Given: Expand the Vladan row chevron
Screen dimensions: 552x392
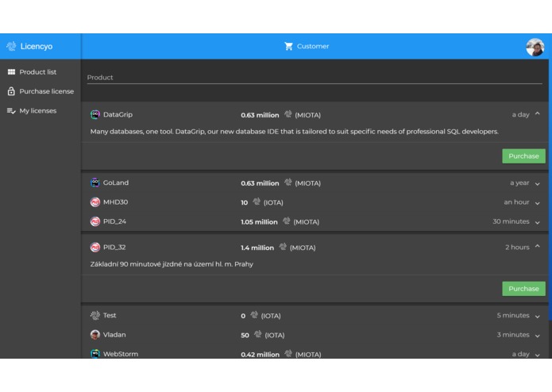Looking at the screenshot, I should pyautogui.click(x=537, y=336).
